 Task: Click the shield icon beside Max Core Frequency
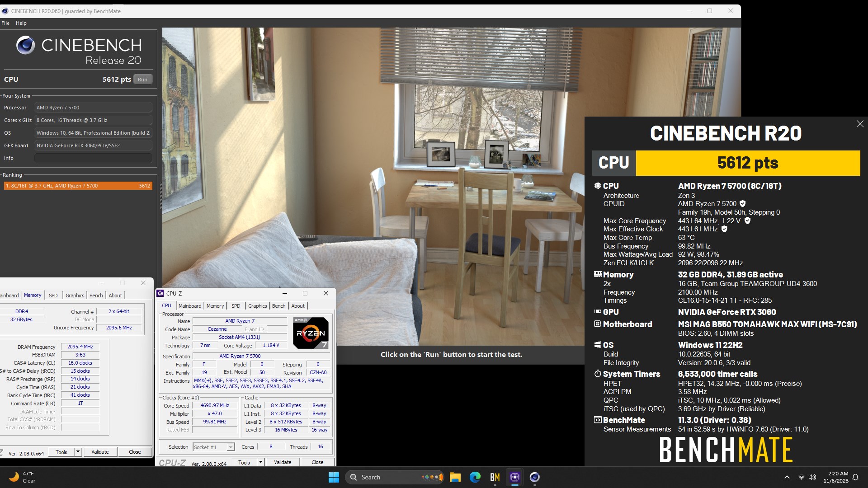point(747,221)
